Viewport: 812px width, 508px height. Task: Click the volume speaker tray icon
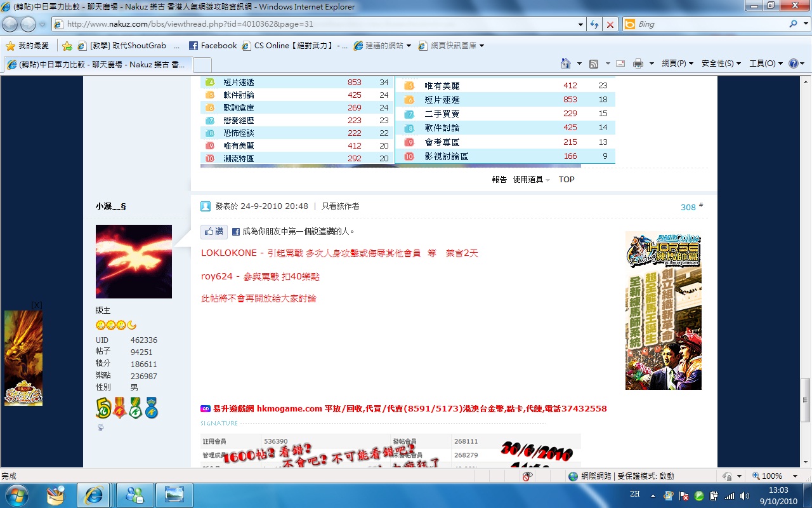click(x=744, y=496)
